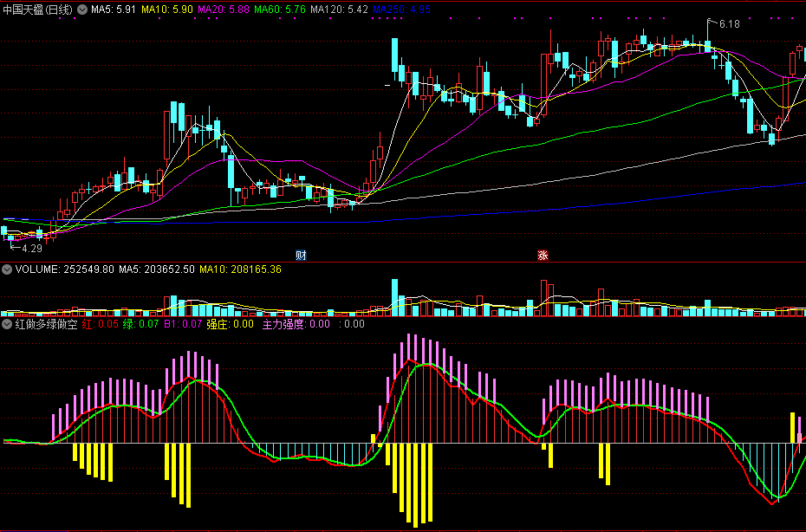Click the 红: 0.05 indicator value

(101, 324)
